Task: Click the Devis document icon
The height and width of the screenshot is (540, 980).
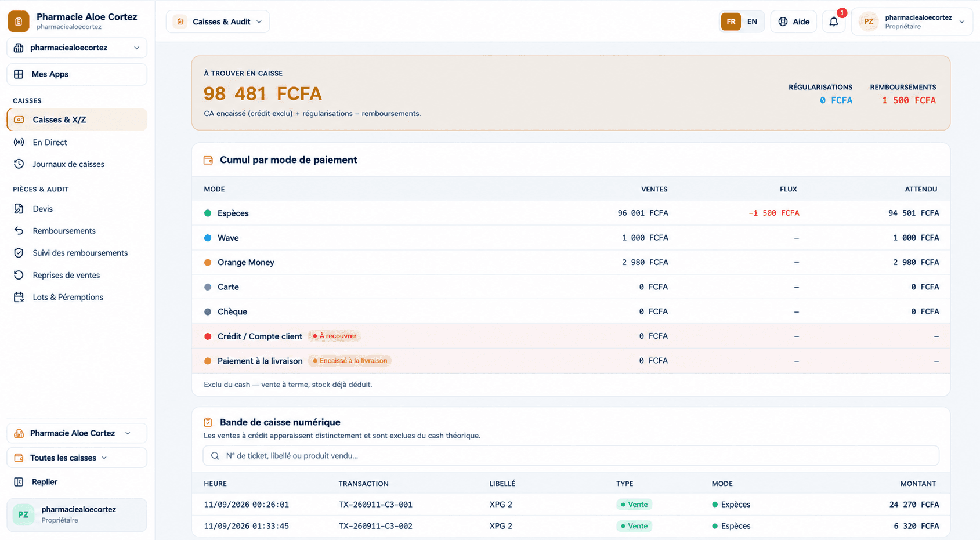Action: coord(19,209)
